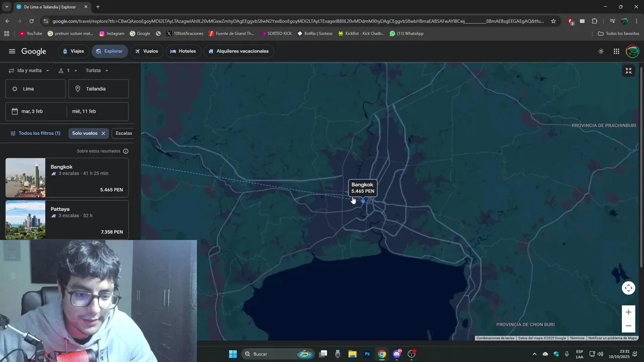Open the Todos los favoritos folder
Screen dimensions: 644x362
click(x=619, y=34)
